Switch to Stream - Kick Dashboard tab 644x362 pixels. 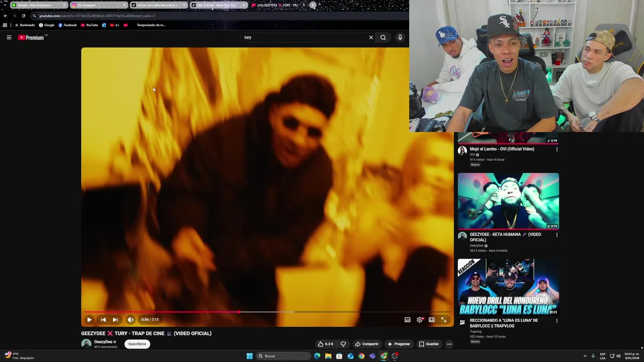(39, 5)
